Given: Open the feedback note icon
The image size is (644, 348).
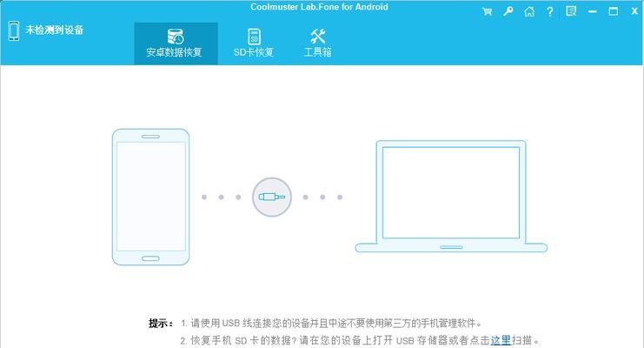Looking at the screenshot, I should (x=571, y=11).
